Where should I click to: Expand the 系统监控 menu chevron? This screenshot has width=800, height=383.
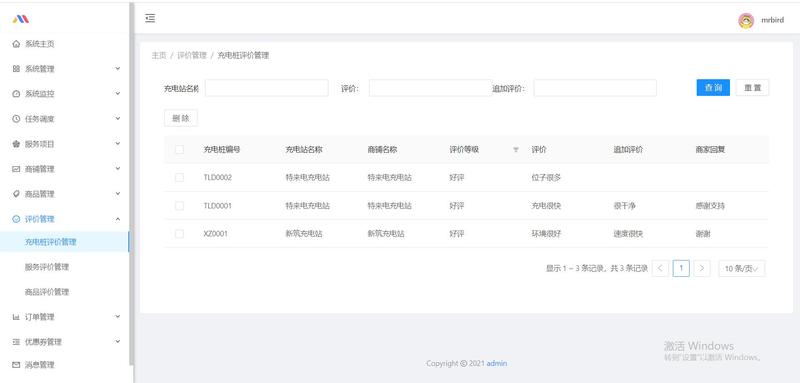pos(118,93)
